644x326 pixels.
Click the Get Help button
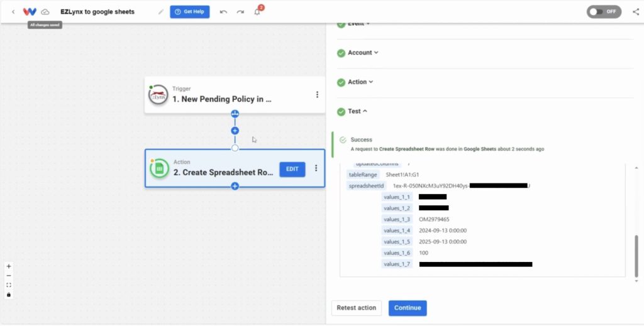190,12
